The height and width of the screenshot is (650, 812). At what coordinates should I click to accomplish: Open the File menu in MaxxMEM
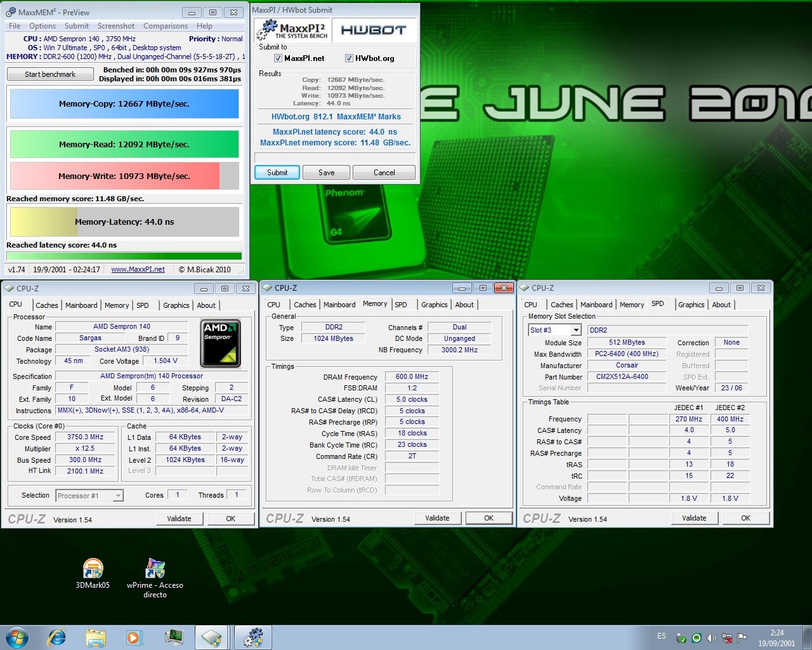pyautogui.click(x=15, y=26)
